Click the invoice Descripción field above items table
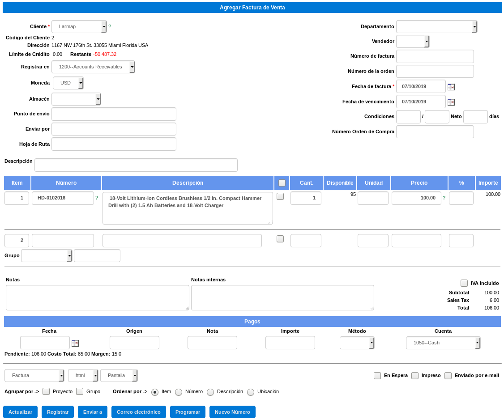This screenshot has height=420, width=504. [136, 165]
